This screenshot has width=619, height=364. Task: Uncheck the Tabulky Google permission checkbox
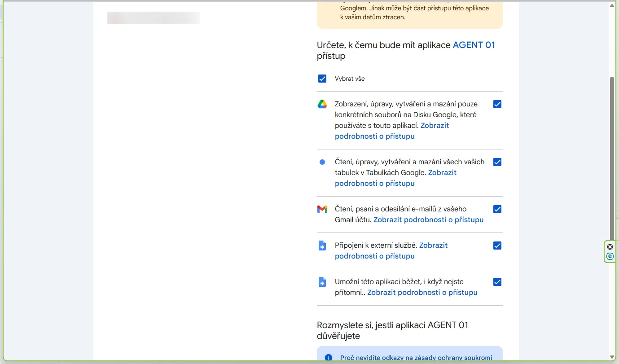[497, 162]
